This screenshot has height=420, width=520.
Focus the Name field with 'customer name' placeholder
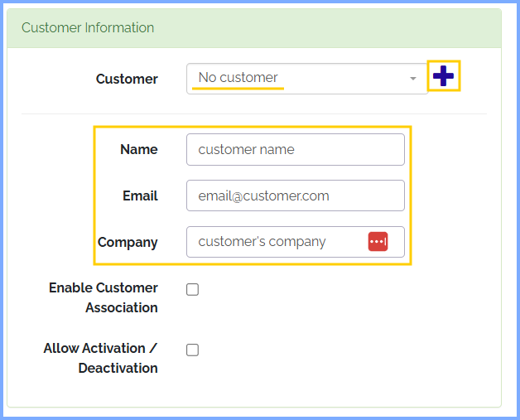pyautogui.click(x=295, y=150)
